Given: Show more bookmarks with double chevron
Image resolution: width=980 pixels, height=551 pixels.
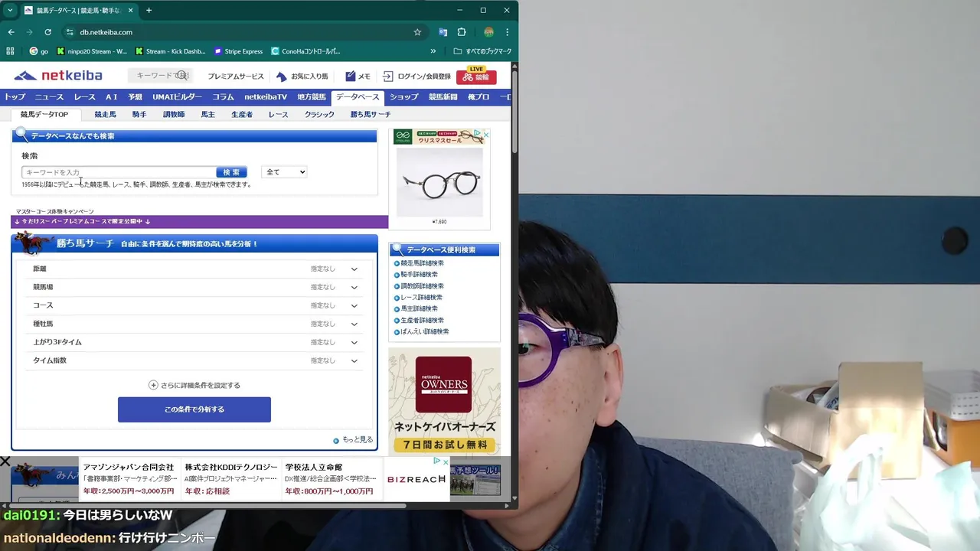Looking at the screenshot, I should pos(433,51).
